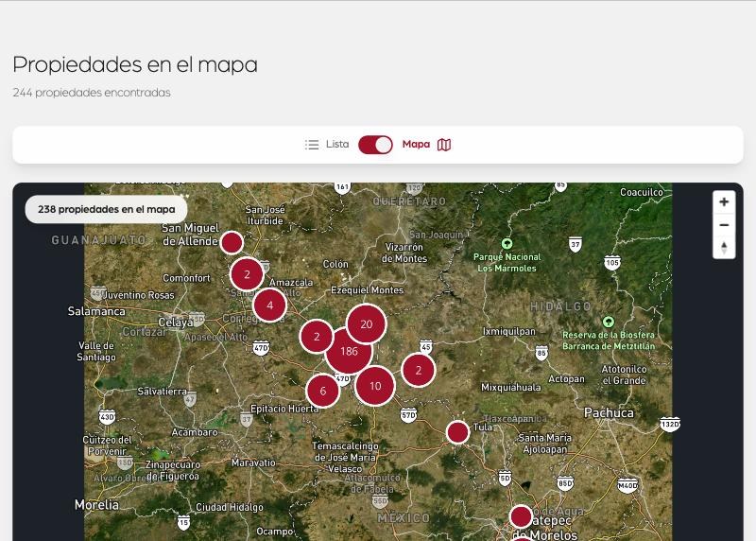Click the Barranca de Metztitlán reserve icon
This screenshot has height=541, width=756.
pos(609,322)
